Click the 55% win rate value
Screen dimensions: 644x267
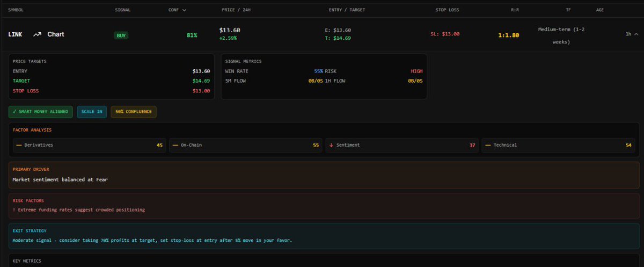point(319,71)
